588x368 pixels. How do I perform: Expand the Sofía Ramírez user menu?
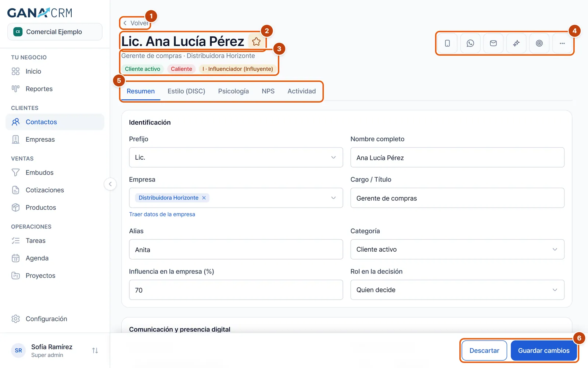(55, 351)
